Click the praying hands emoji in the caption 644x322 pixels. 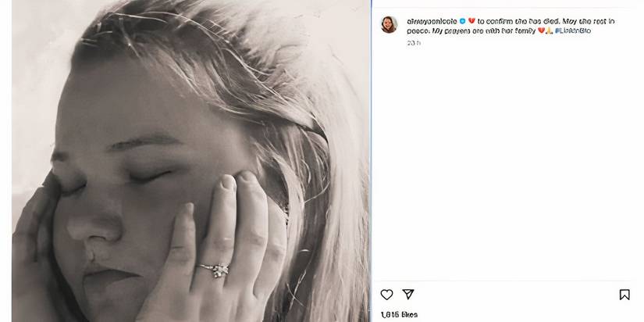click(x=548, y=31)
